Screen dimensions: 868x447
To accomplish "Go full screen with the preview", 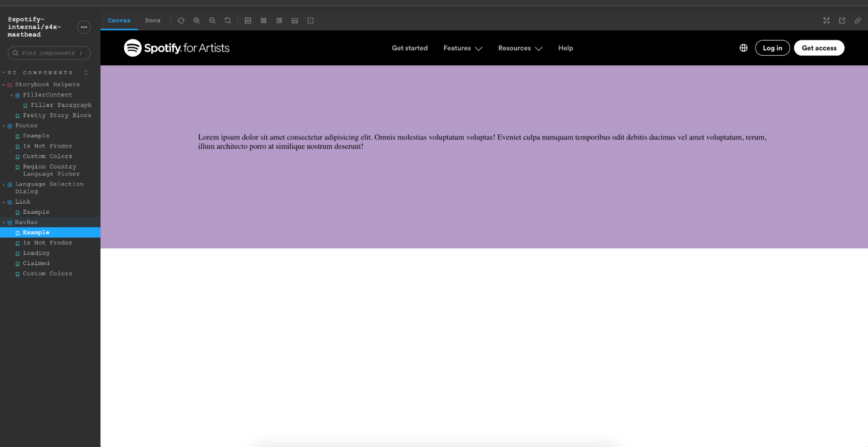I will pos(826,20).
